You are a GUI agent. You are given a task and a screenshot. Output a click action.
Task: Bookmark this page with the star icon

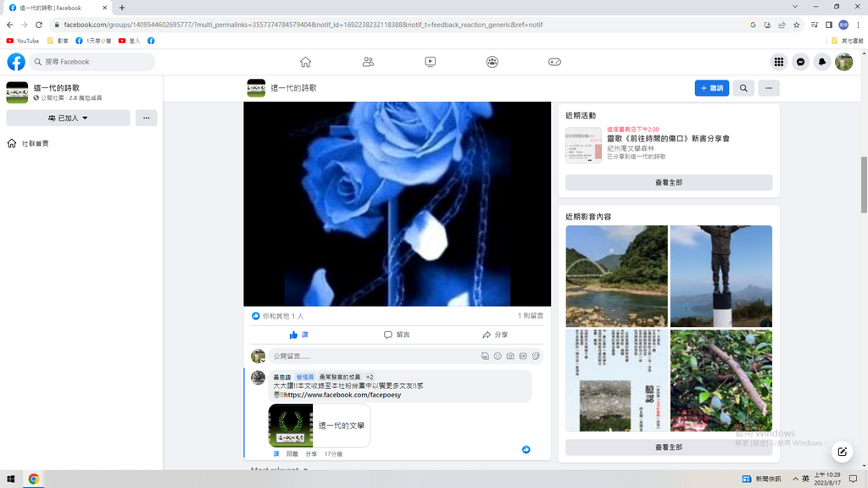pos(796,25)
